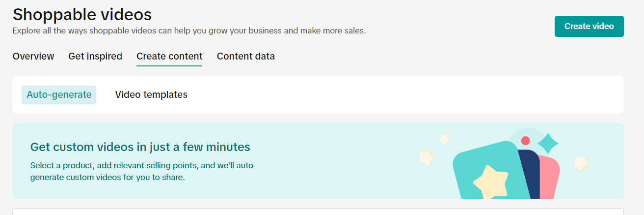Go to the Content data tab
The image size is (644, 215).
pyautogui.click(x=246, y=57)
